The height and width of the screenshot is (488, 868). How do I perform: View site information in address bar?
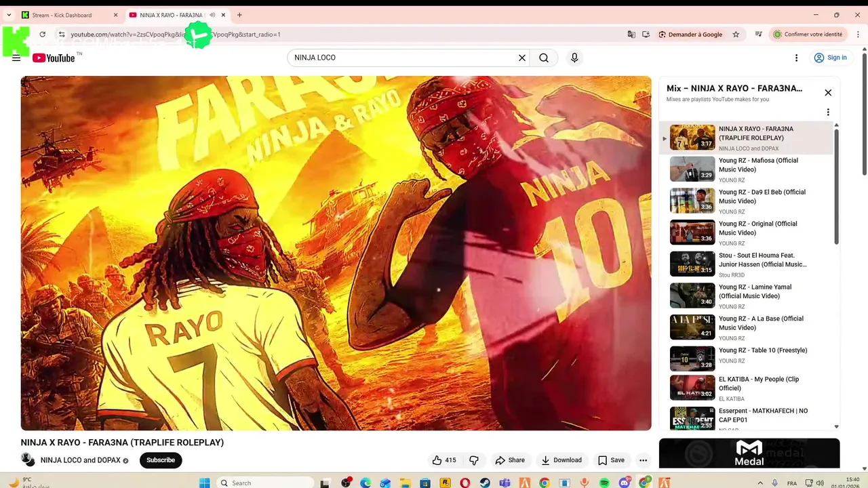[x=62, y=35]
